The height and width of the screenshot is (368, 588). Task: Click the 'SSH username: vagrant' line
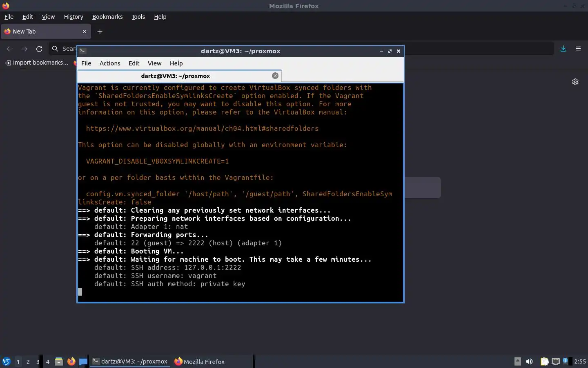pyautogui.click(x=174, y=276)
